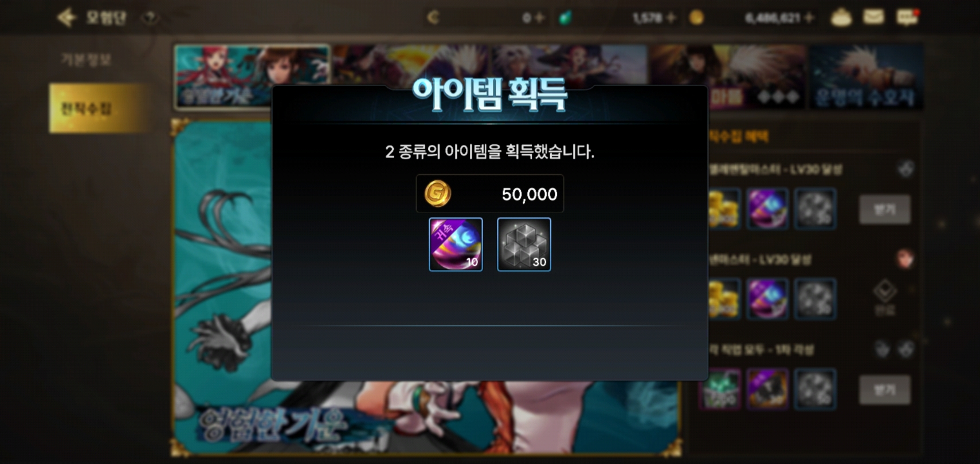The image size is (980, 464).
Task: Select the first teal character banner thumbnail
Action: 252,77
